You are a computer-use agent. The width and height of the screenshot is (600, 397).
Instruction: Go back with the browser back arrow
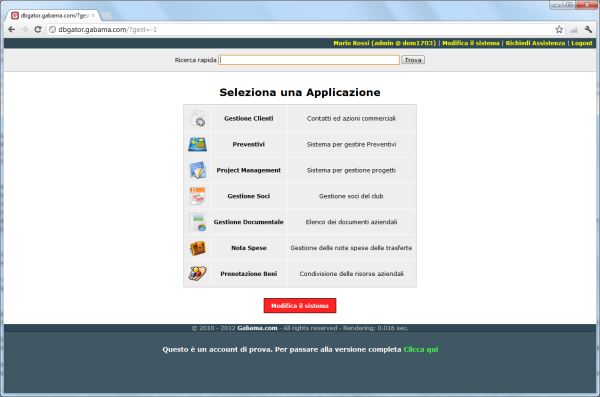pyautogui.click(x=11, y=29)
